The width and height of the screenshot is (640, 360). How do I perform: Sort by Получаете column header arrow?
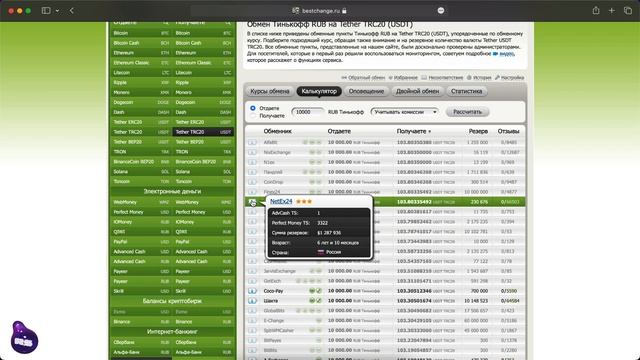click(429, 131)
